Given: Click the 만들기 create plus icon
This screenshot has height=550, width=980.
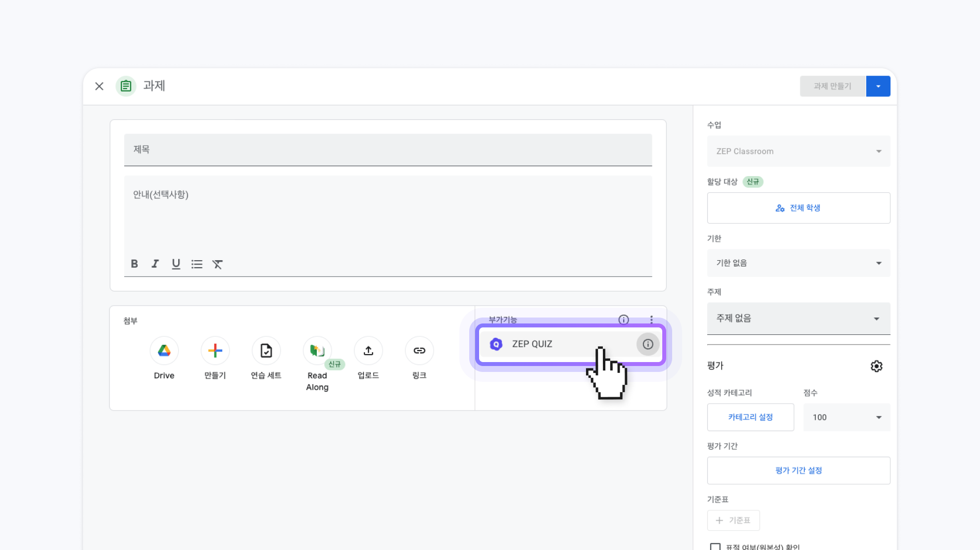Looking at the screenshot, I should [x=215, y=351].
